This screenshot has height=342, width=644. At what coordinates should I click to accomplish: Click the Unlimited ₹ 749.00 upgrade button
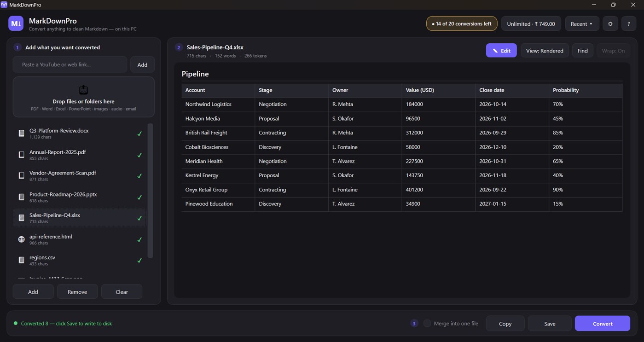[531, 24]
